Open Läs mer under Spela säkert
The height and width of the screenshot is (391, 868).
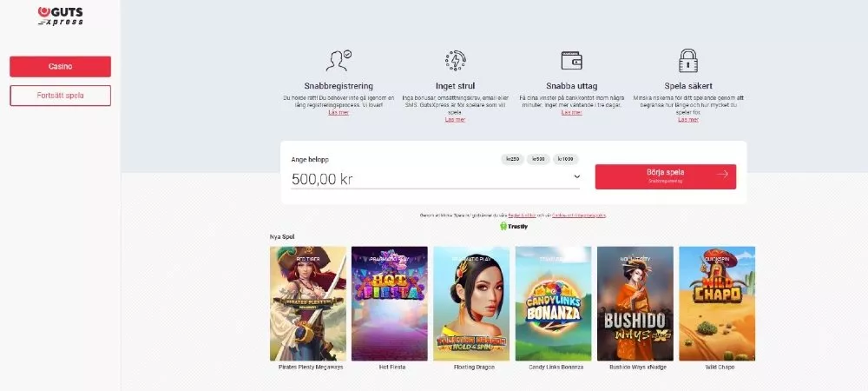688,119
